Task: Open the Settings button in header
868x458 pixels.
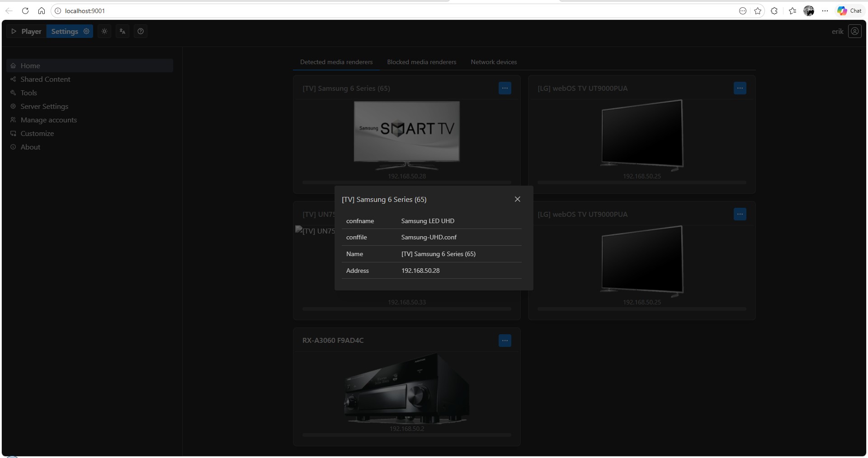Action: point(70,31)
